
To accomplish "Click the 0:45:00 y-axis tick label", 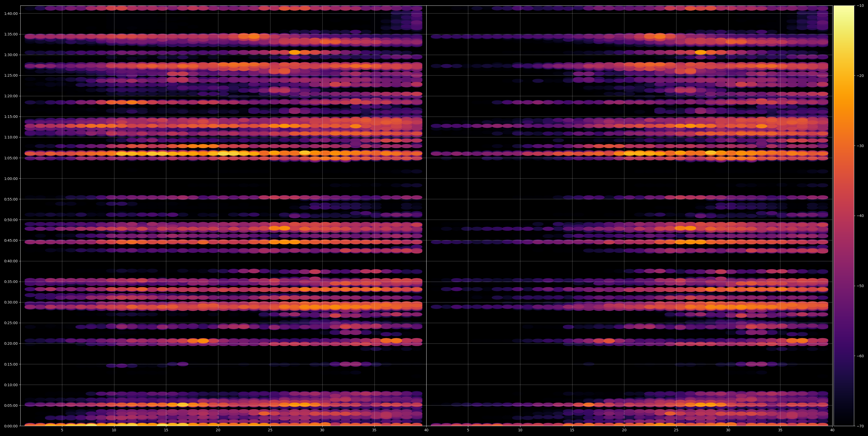I will (x=11, y=240).
